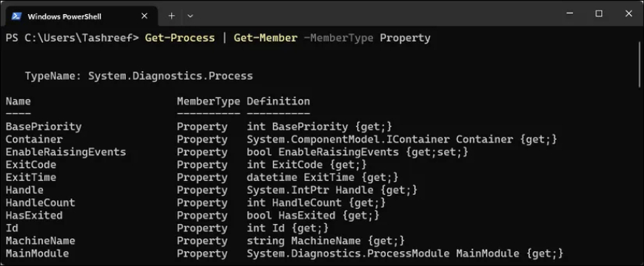Click the vertical scrollbar thumb
Image resolution: width=644 pixels, height=266 pixels.
[640, 64]
